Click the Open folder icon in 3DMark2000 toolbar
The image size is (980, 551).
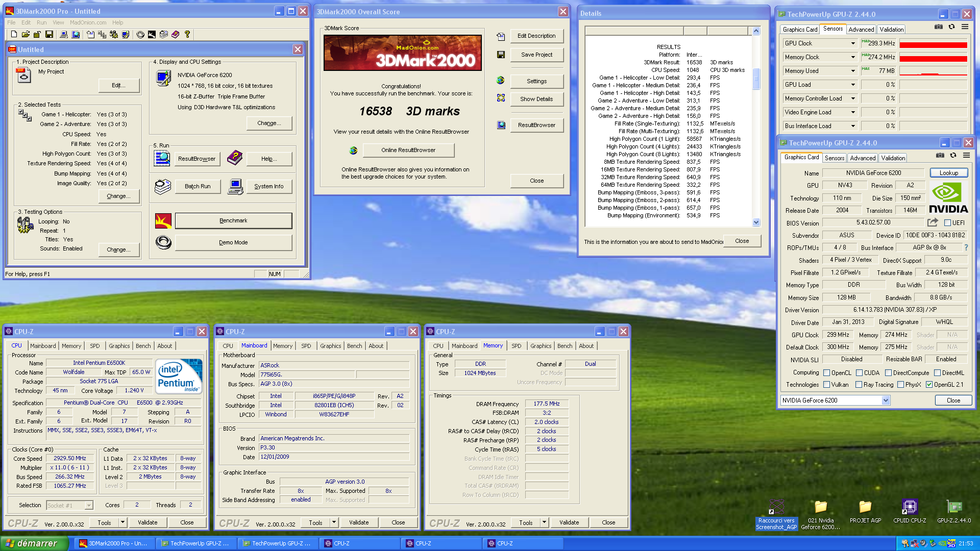click(26, 34)
